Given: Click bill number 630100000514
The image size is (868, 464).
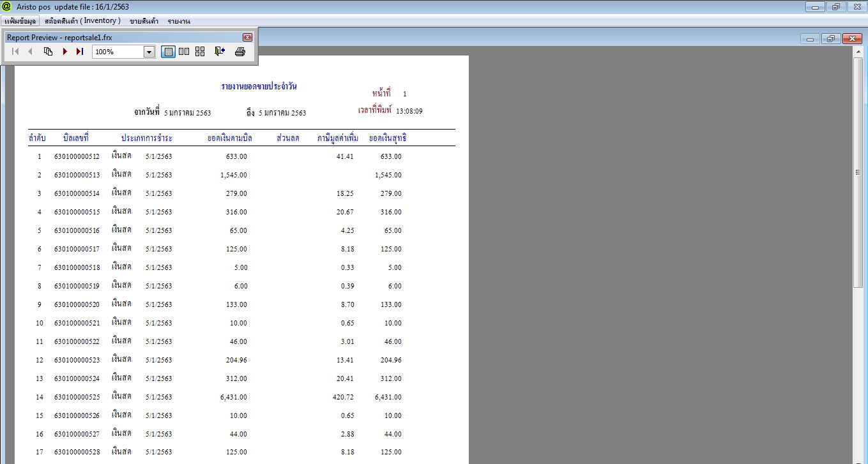Looking at the screenshot, I should click(77, 193).
